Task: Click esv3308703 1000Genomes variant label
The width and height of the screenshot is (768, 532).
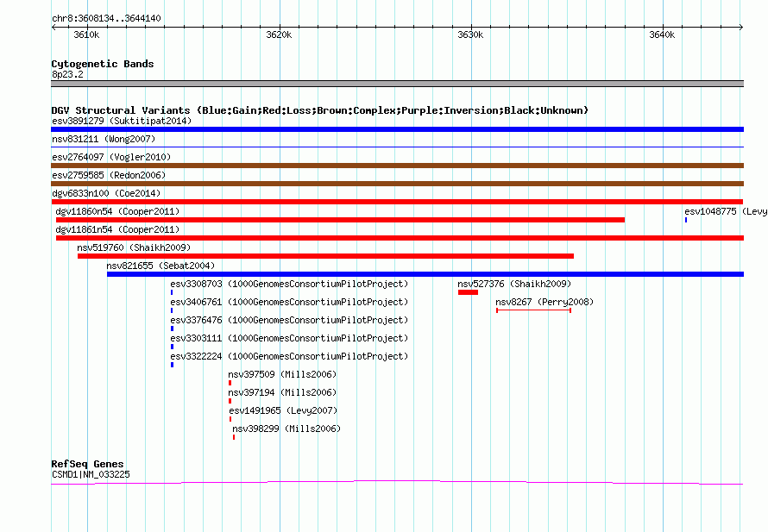Action: [289, 284]
